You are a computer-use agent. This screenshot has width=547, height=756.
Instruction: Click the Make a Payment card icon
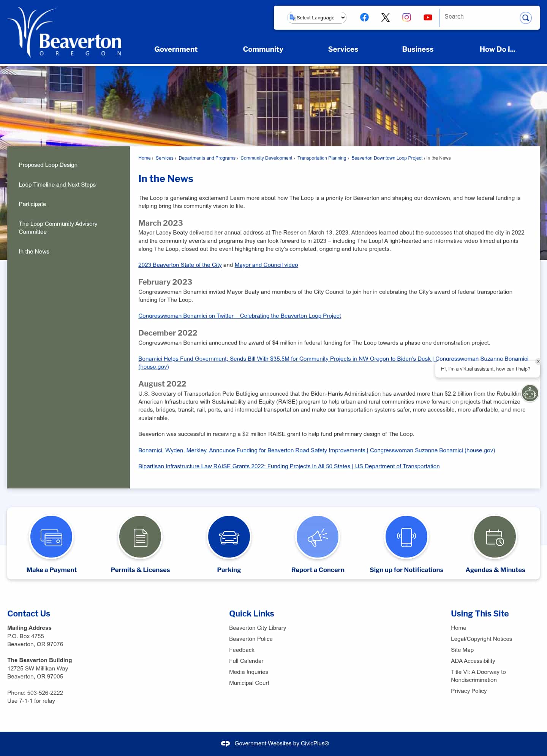(51, 537)
